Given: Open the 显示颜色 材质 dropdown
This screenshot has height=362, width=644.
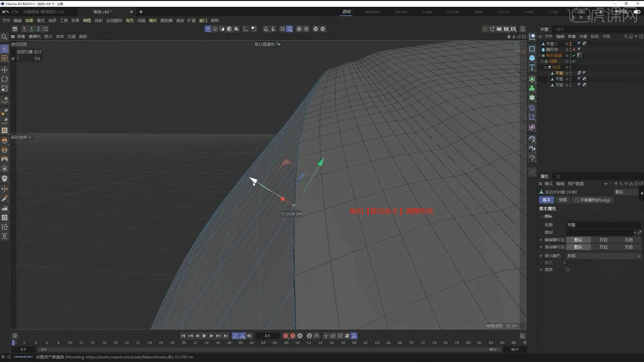Looking at the screenshot, I should pos(604,256).
